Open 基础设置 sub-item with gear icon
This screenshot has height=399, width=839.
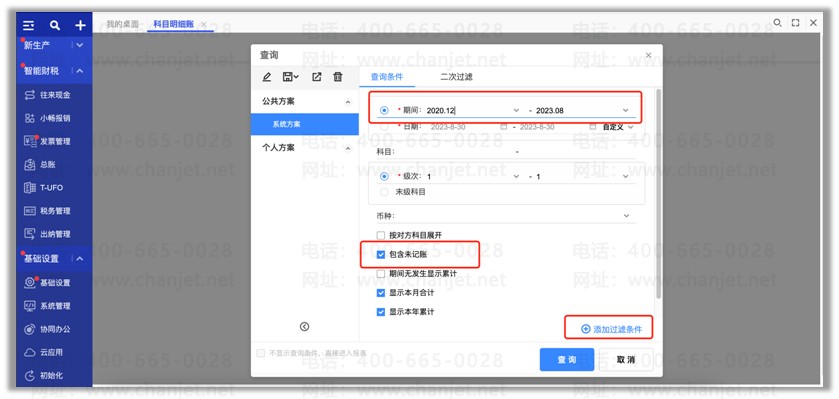[48, 282]
